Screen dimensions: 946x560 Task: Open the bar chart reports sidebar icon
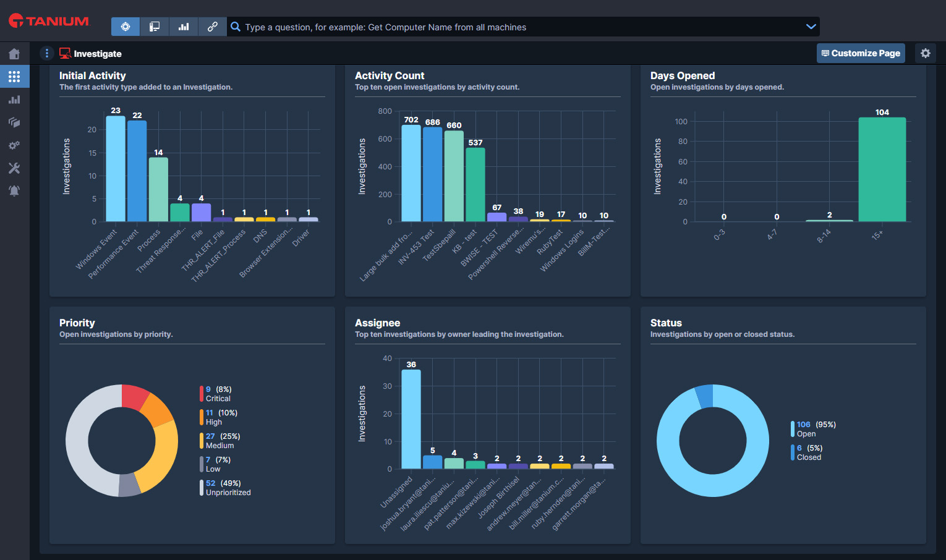(x=14, y=100)
